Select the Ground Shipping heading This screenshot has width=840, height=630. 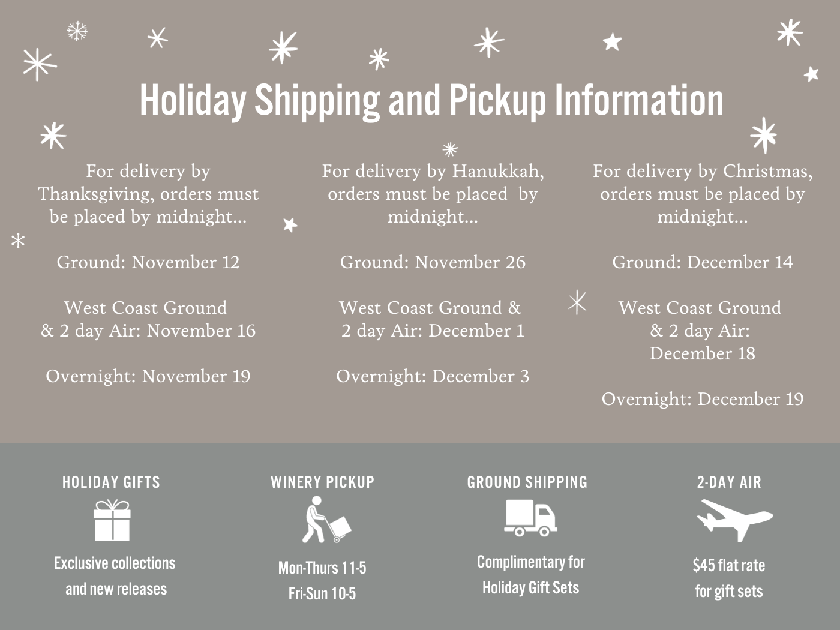click(x=527, y=482)
